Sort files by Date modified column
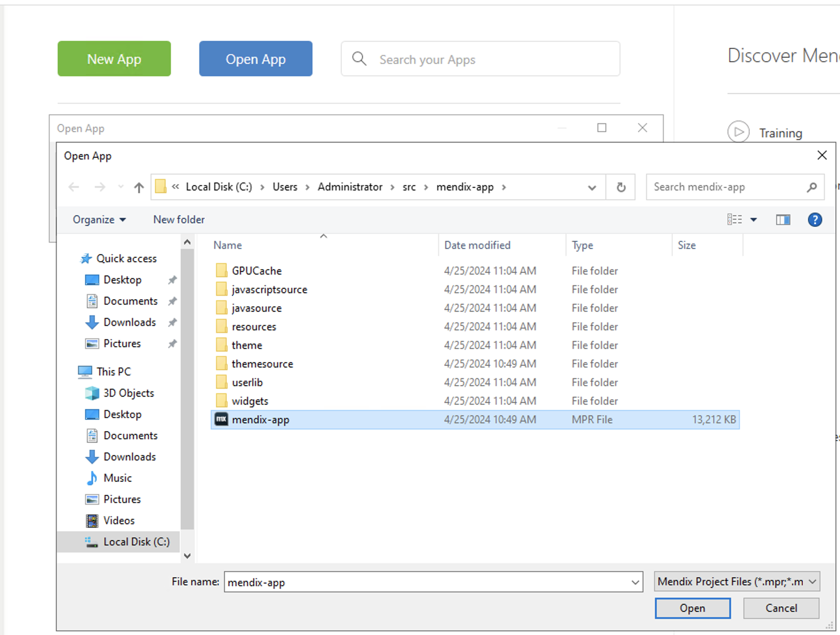 477,245
